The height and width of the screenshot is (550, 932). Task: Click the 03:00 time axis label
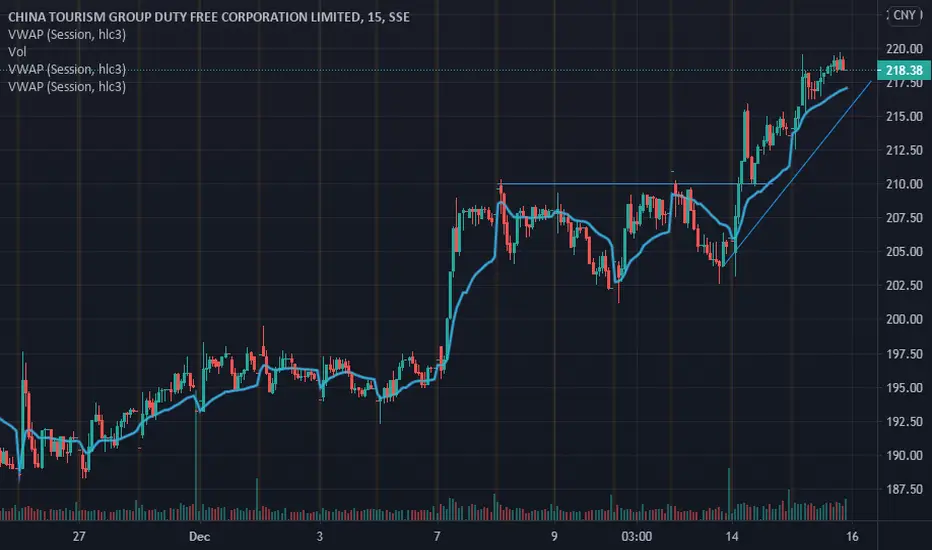tap(637, 536)
